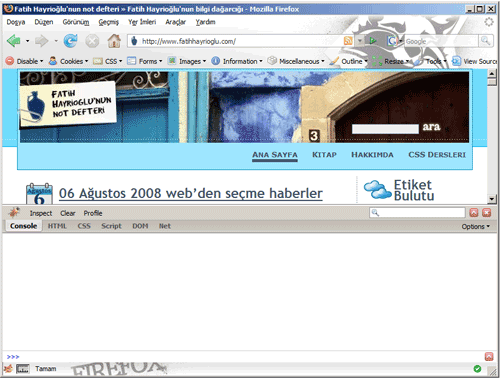The image size is (500, 379).
Task: Reload the page with the blue refresh icon
Action: [71, 41]
